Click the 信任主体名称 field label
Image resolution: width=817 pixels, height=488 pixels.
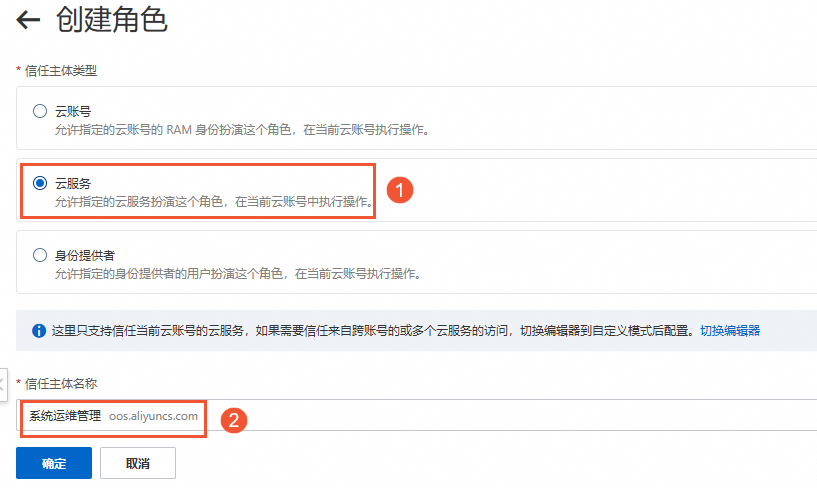(x=61, y=384)
